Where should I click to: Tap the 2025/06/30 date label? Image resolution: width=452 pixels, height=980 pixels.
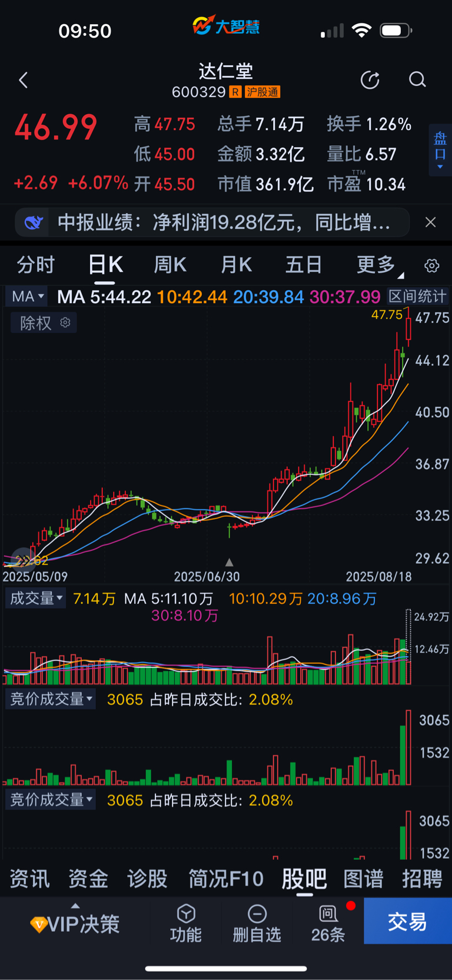[207, 577]
